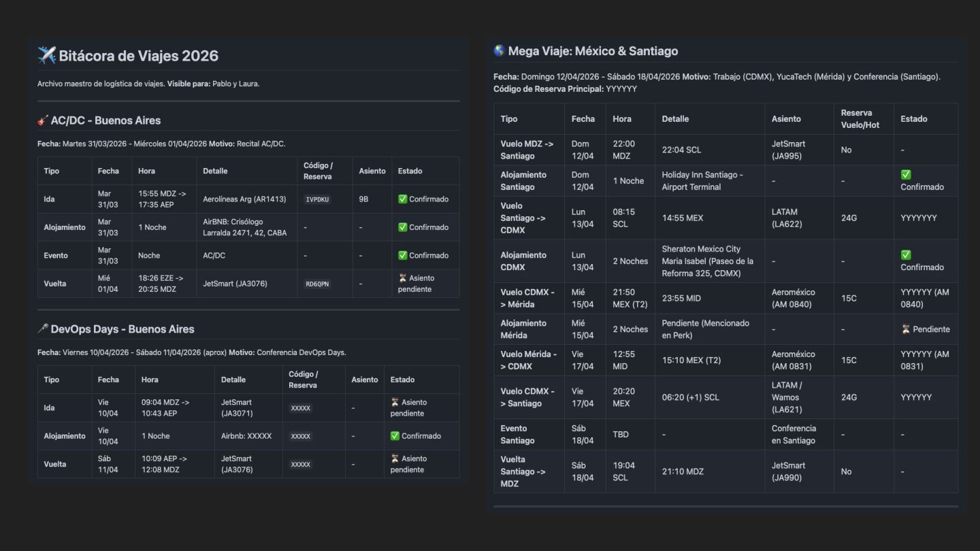
Task: Click the hourglass in the Alojamiento Mérida row
Action: tap(905, 329)
